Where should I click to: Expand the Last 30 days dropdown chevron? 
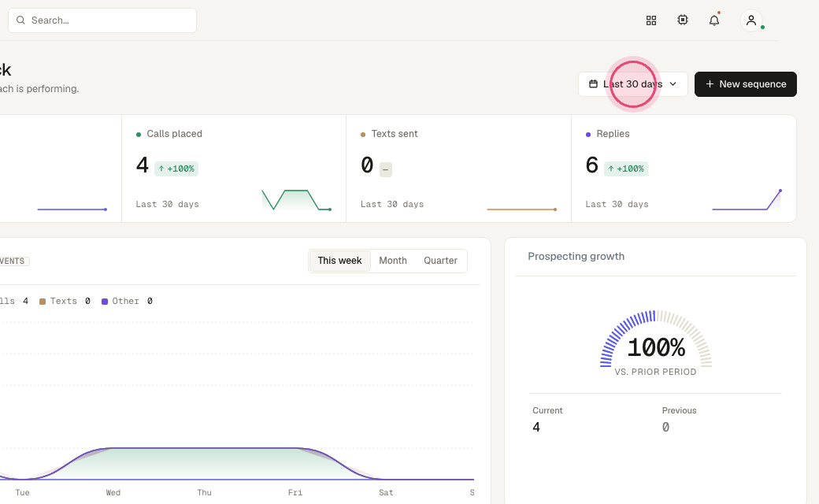point(673,84)
